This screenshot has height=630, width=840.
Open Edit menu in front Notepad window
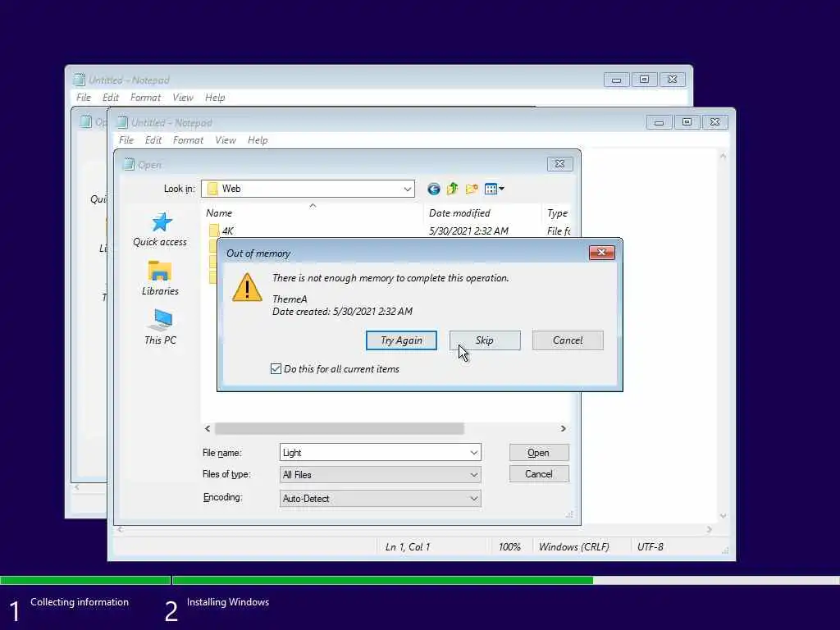[153, 139]
